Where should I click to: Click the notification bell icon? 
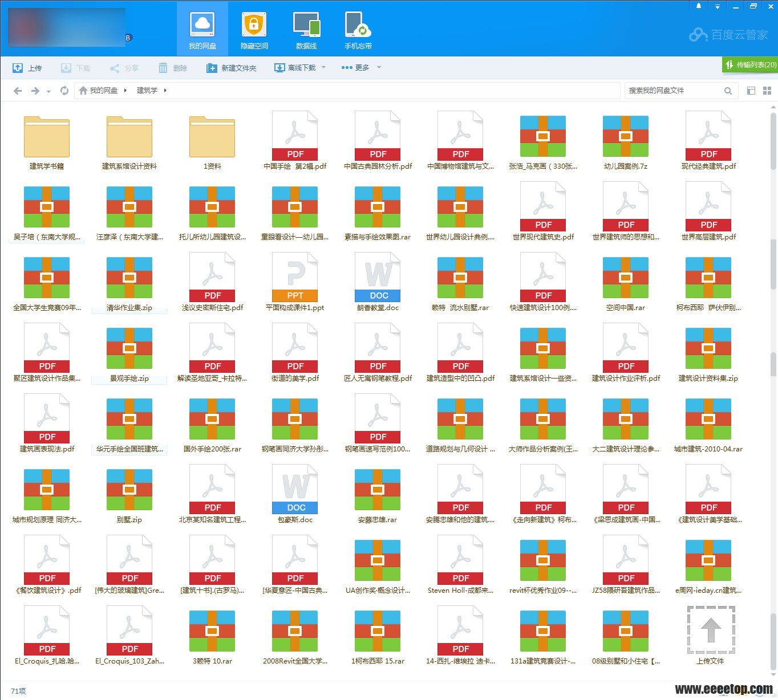click(699, 6)
